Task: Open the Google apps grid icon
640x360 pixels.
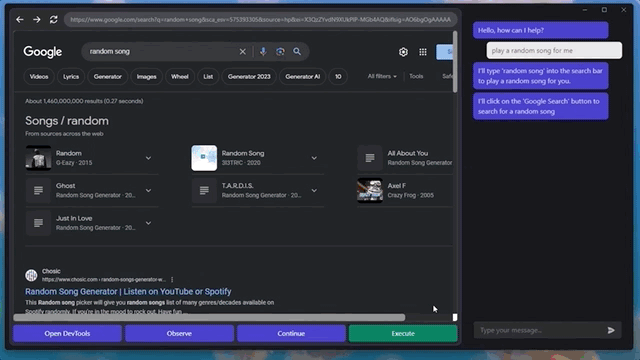Action: click(x=423, y=52)
